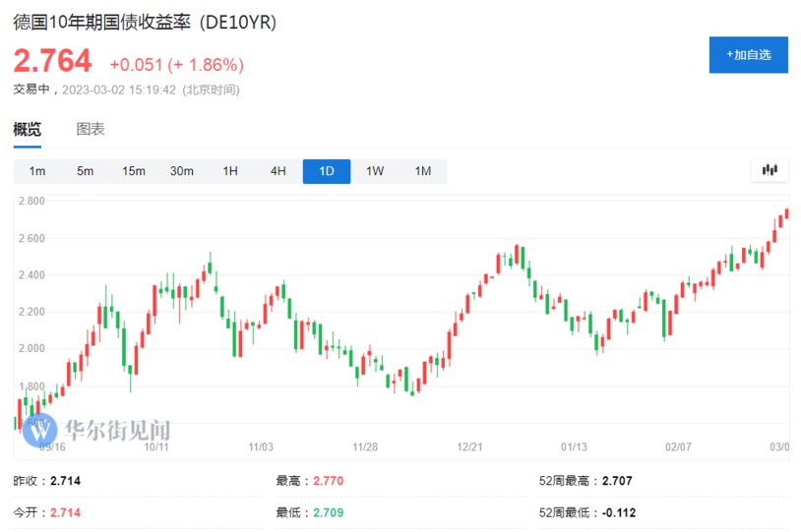
Task: Open the candlestick chart type selector icon
Action: pos(770,171)
